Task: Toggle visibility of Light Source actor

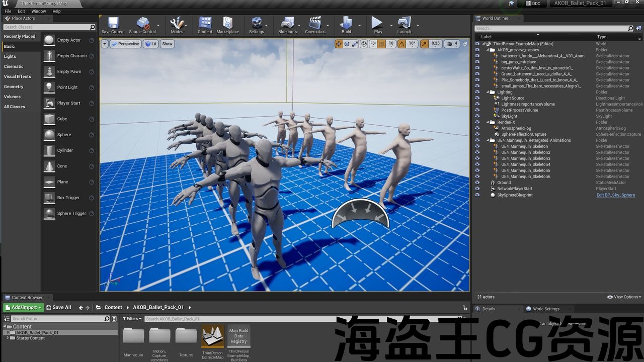Action: click(477, 98)
